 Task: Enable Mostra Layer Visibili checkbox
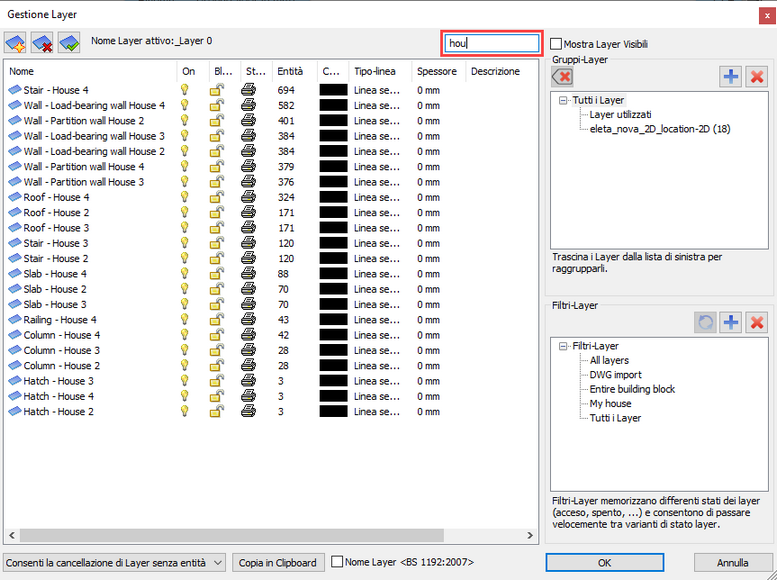pos(556,44)
